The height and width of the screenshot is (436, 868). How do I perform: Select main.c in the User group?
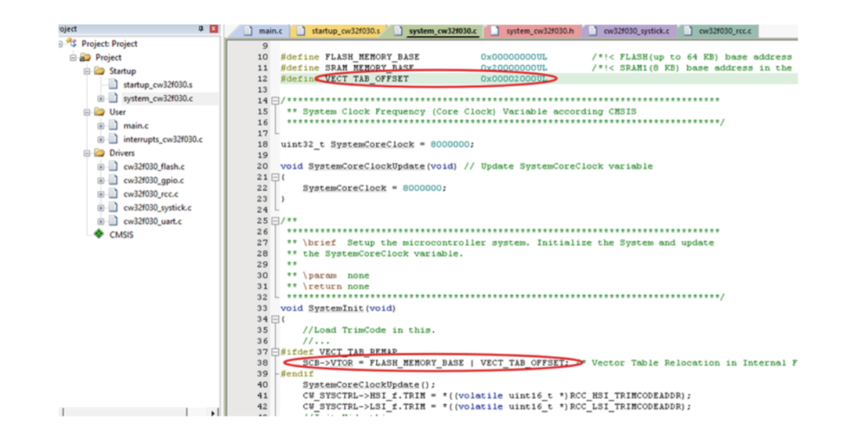point(136,126)
